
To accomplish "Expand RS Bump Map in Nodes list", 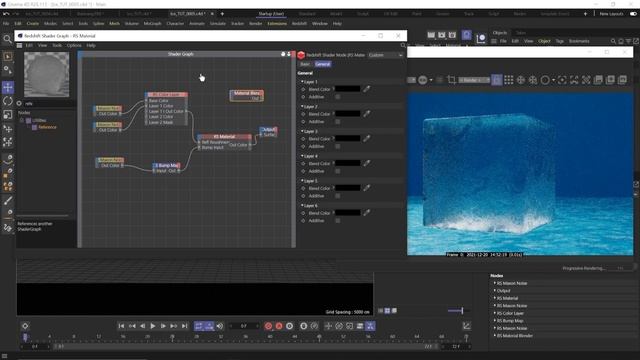I will tap(495, 320).
